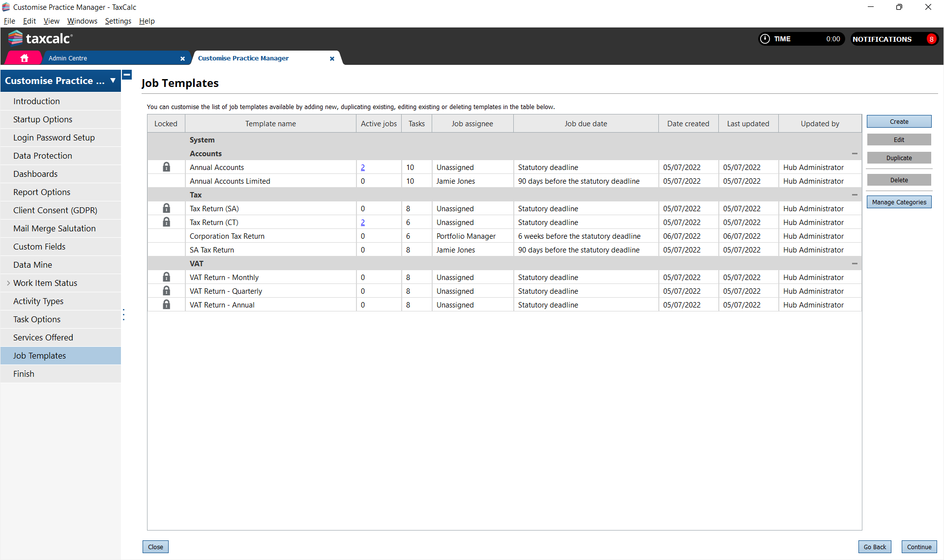Viewport: 944px width, 560px height.
Task: Collapse the sidebar with minus icon
Action: 127,75
